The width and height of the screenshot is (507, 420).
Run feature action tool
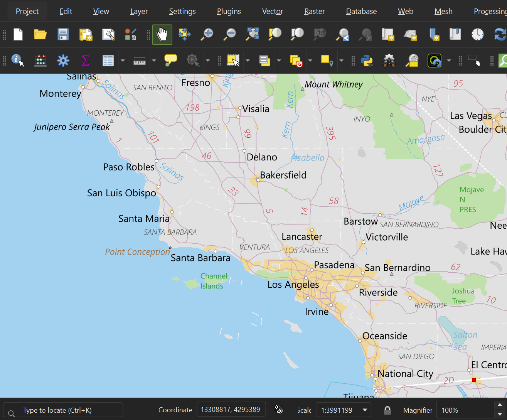[x=193, y=61]
